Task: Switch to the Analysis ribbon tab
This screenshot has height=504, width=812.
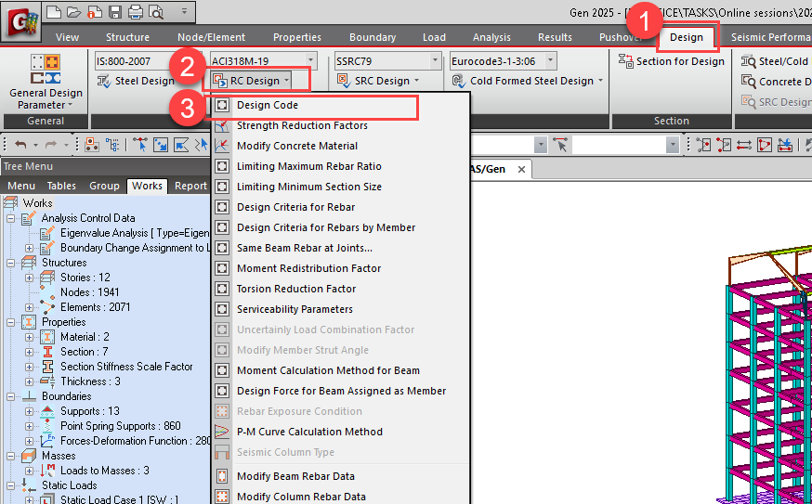Action: (x=491, y=37)
